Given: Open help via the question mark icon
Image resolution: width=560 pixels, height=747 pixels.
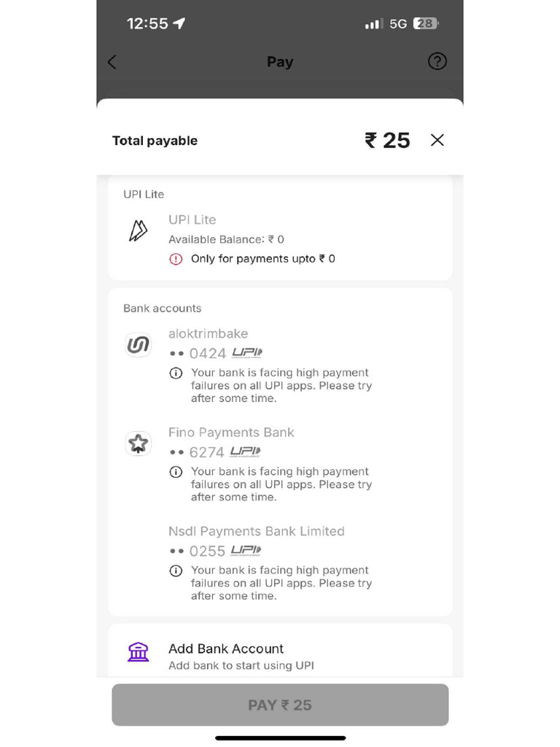Looking at the screenshot, I should point(437,61).
